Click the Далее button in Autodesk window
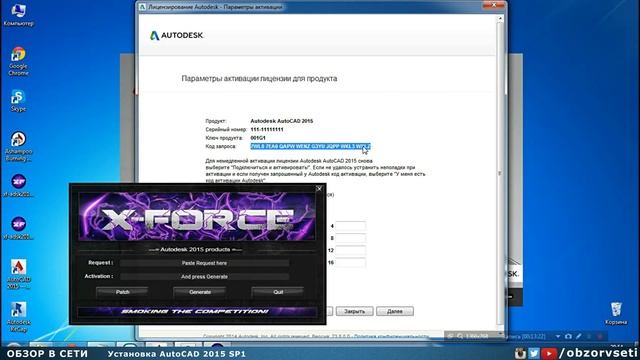640x360 pixels. [x=395, y=311]
